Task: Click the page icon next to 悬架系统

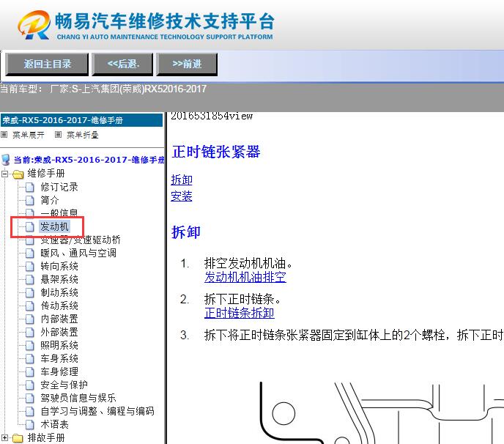Action: (29, 279)
